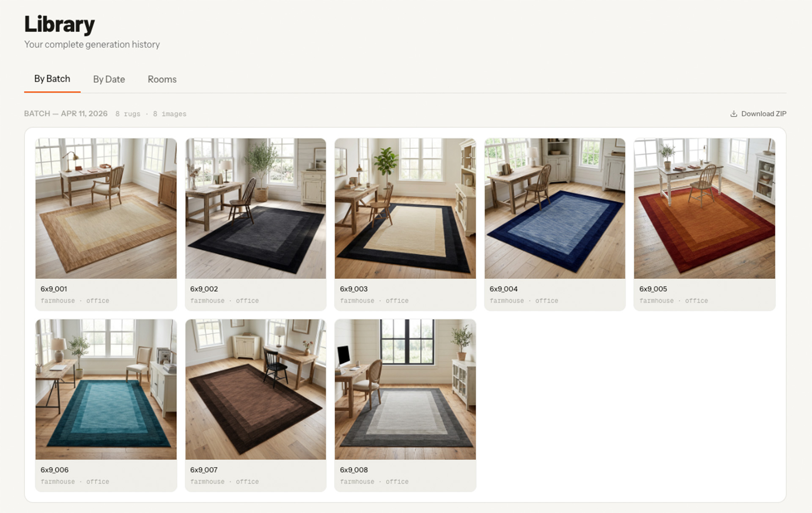Open the brown rug thumbnail 6x9_007
This screenshot has width=812, height=513.
pyautogui.click(x=255, y=389)
